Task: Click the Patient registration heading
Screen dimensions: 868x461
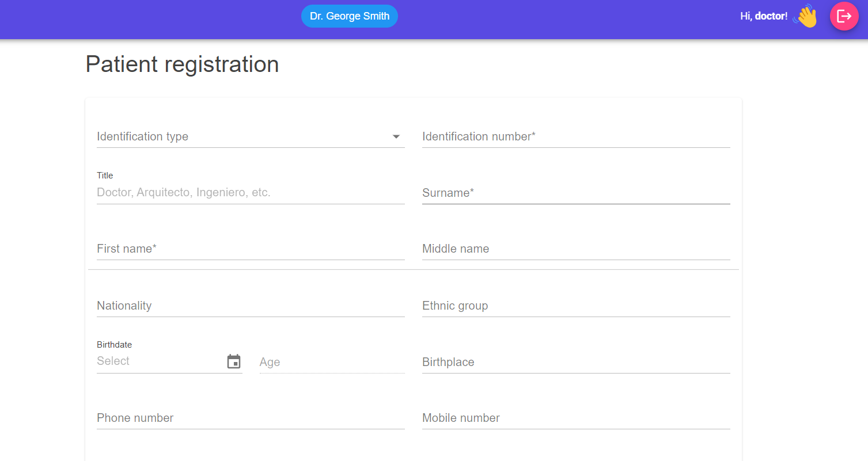Action: (x=182, y=64)
